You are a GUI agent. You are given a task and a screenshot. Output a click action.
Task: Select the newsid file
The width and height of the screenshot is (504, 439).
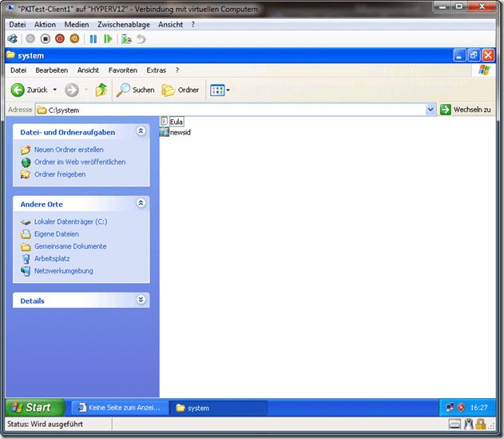(180, 132)
